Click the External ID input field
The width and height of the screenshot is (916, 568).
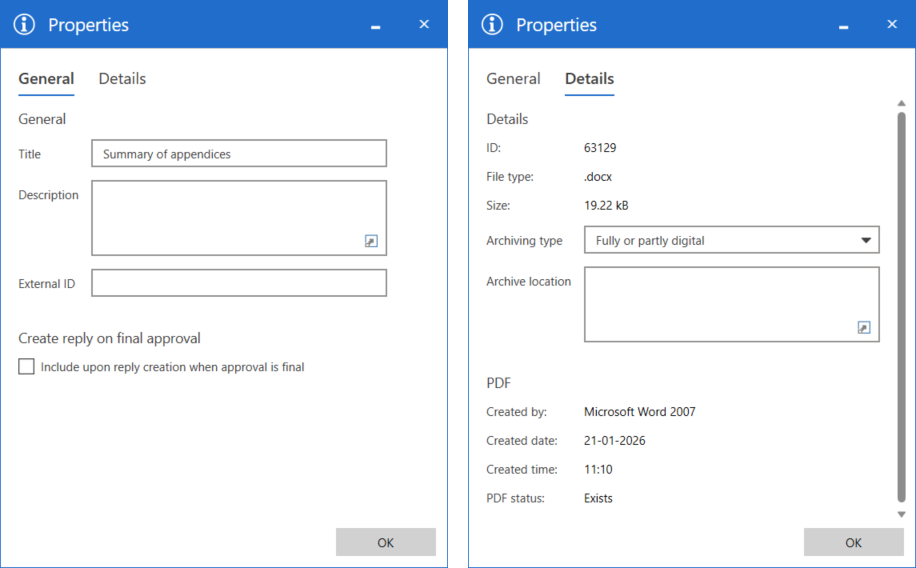tap(239, 283)
